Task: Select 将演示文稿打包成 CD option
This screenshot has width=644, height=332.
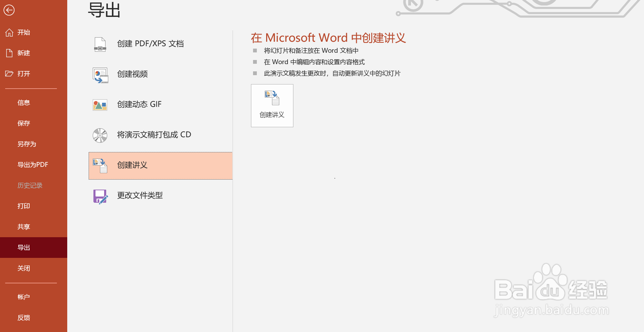Action: coord(160,135)
